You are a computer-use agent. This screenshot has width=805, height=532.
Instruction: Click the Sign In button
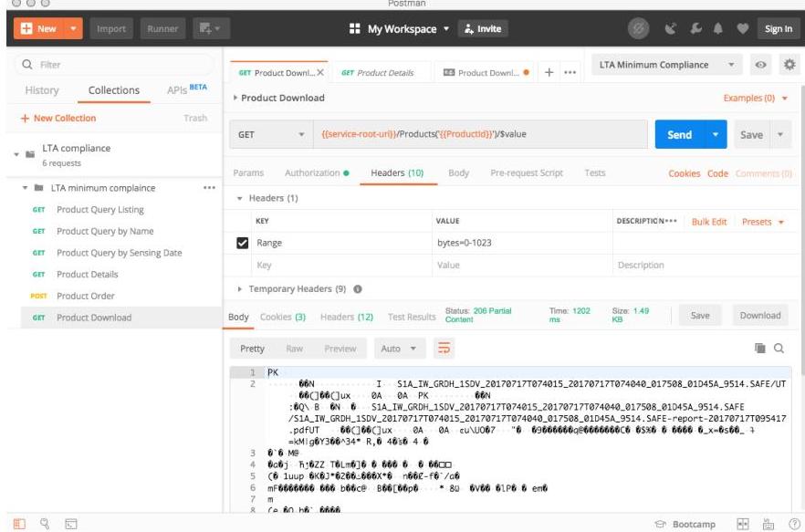(779, 29)
